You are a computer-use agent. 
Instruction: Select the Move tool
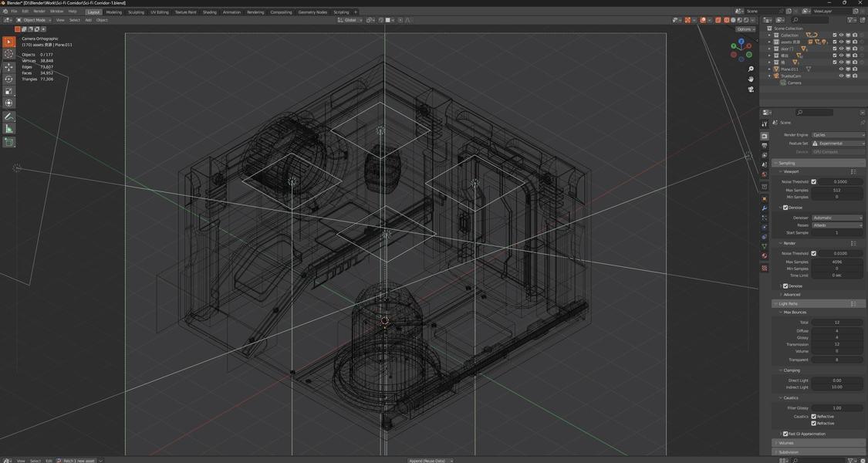pos(9,67)
